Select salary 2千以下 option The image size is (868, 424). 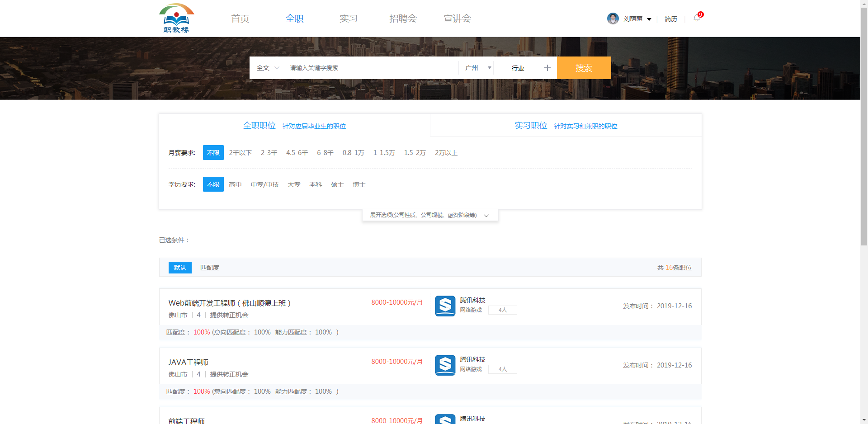click(x=240, y=153)
